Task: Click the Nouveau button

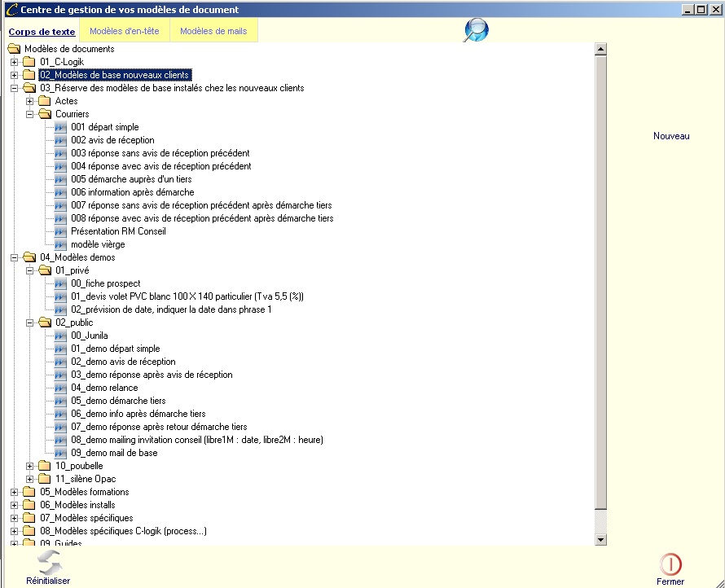Action: click(671, 136)
